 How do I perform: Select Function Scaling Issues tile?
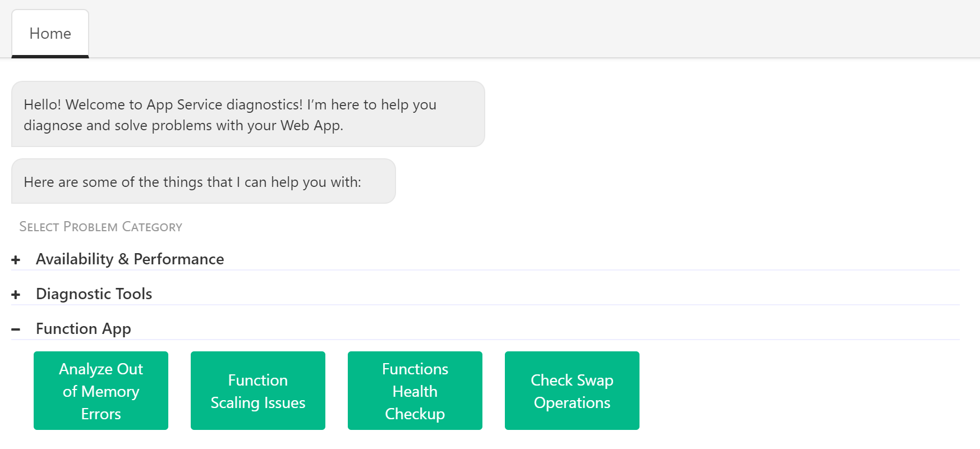pos(258,391)
